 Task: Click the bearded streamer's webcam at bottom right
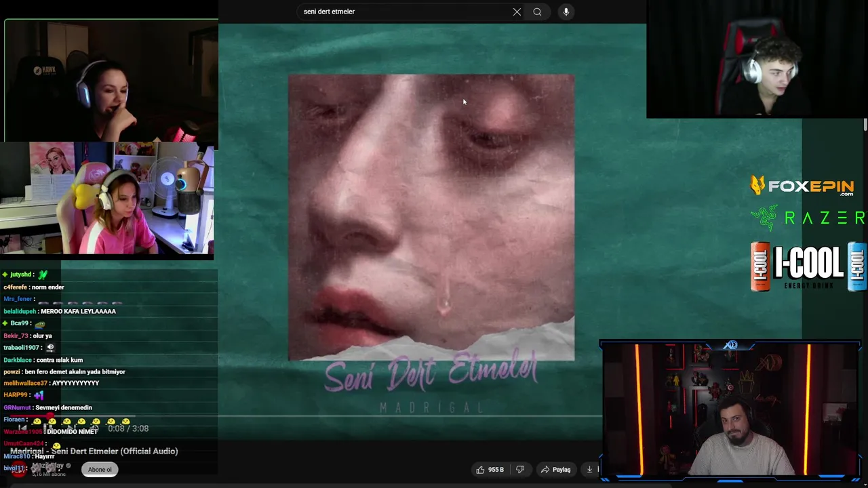(x=731, y=410)
